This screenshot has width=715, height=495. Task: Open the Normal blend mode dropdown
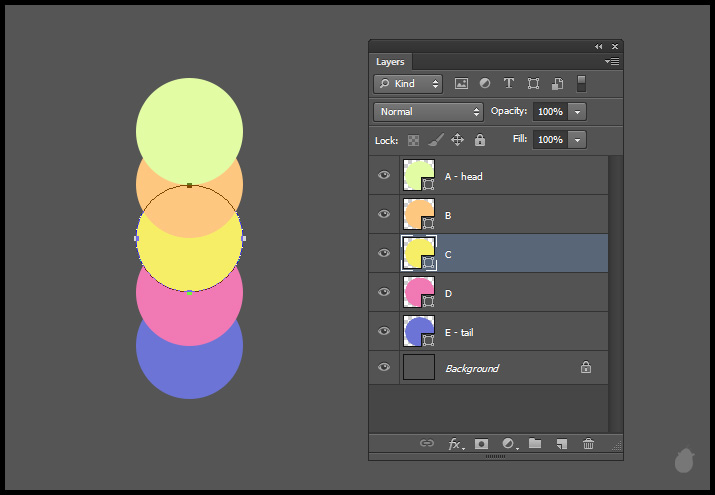tap(428, 112)
